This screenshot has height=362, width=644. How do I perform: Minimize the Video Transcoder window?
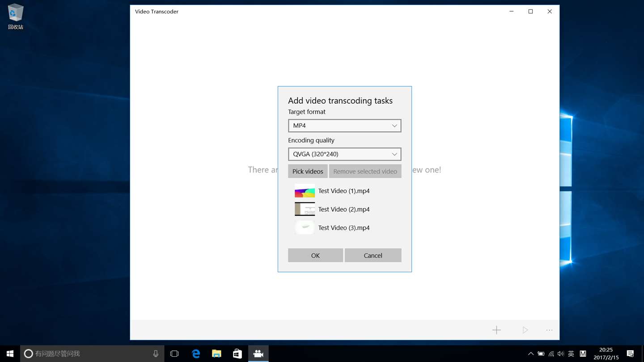coord(512,12)
